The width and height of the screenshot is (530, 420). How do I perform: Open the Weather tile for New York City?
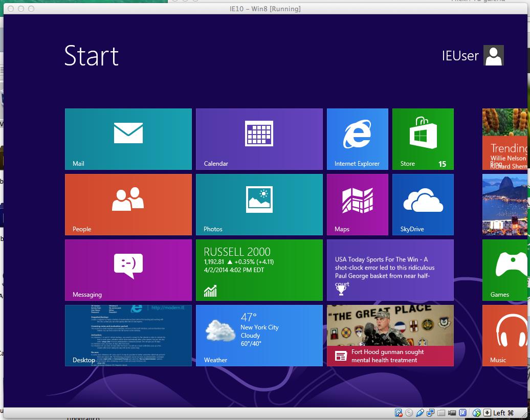[259, 335]
